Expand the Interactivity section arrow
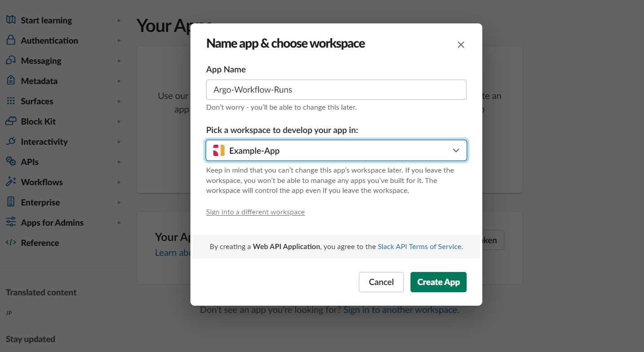 click(119, 142)
